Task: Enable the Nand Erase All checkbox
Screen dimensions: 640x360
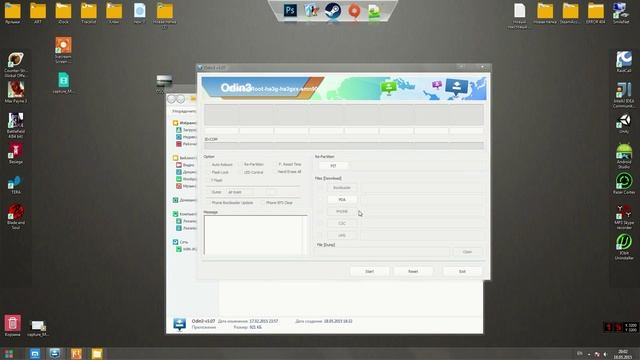Action: (x=276, y=172)
